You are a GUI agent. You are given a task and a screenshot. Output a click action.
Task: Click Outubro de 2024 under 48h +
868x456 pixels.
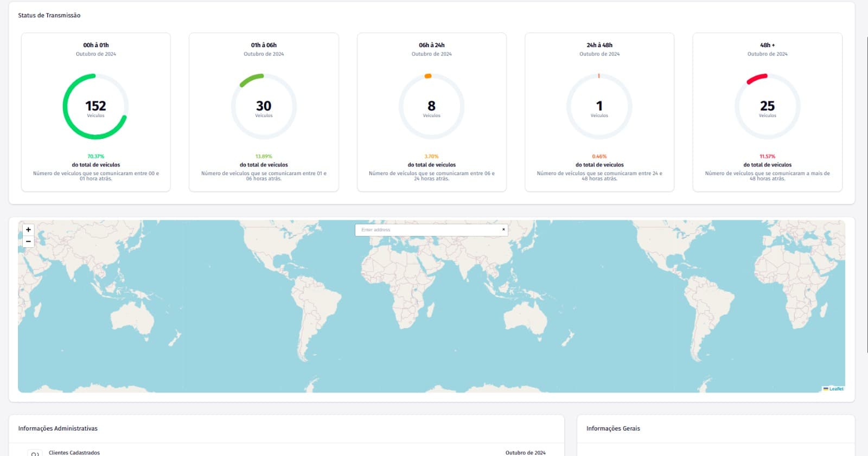tap(767, 54)
